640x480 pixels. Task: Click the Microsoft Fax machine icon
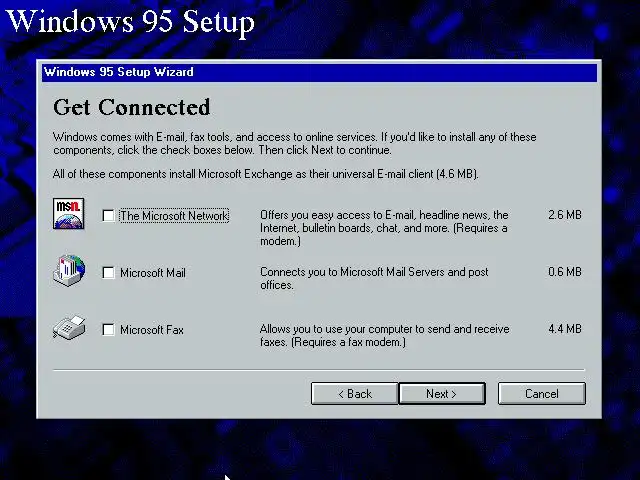pos(69,327)
